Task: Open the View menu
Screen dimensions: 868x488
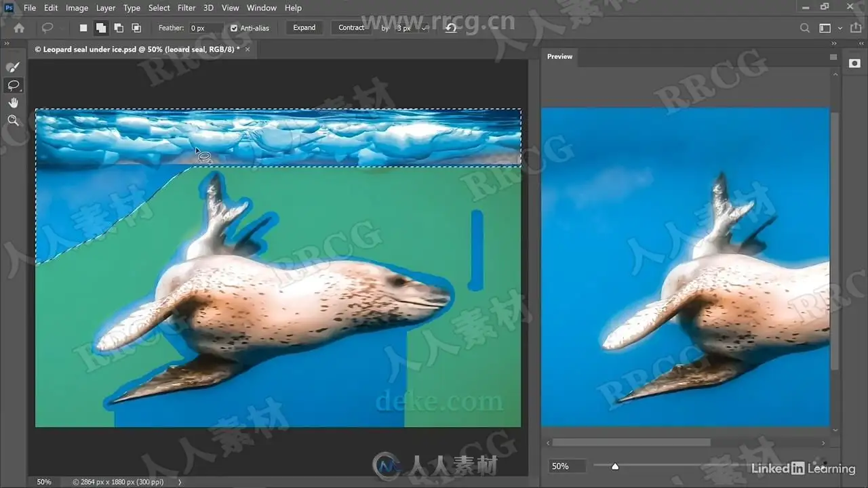Action: pos(231,8)
